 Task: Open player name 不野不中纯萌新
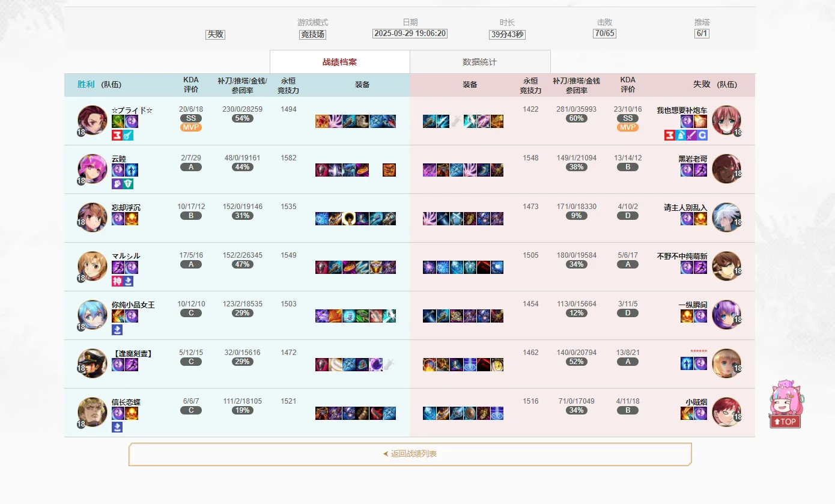(x=682, y=256)
